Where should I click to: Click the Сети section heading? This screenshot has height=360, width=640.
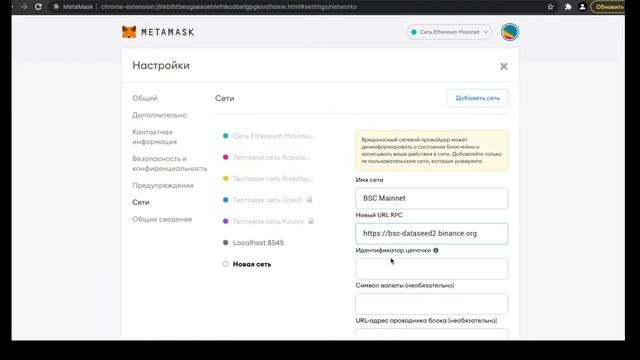click(224, 98)
